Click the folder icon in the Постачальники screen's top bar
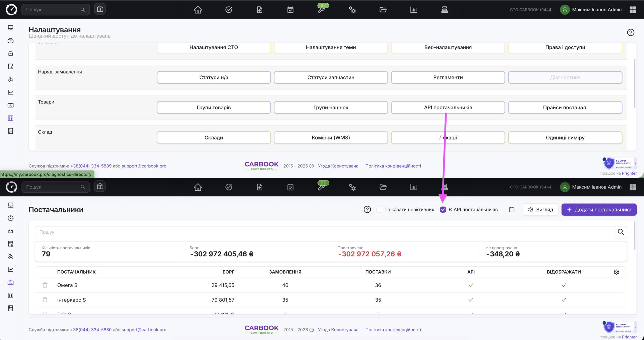644x340 pixels. (x=383, y=187)
